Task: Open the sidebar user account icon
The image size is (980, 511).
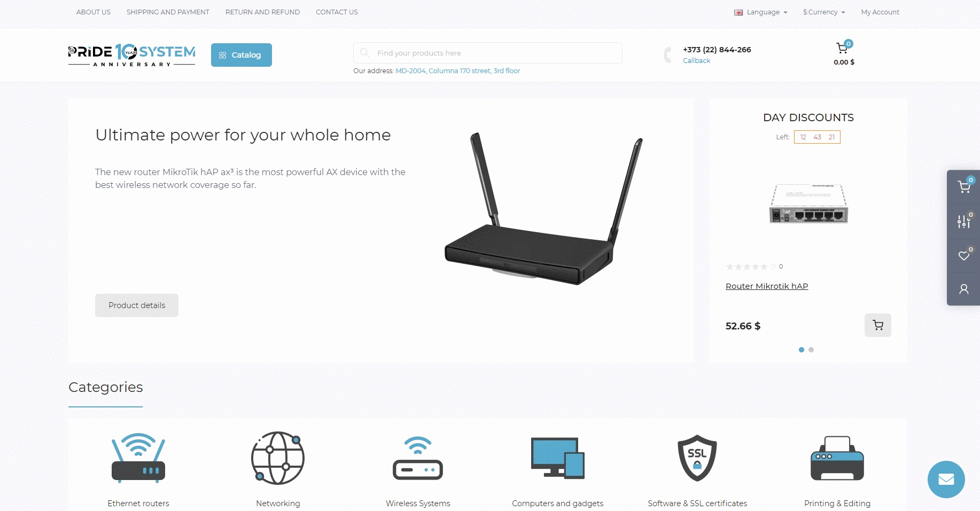Action: pyautogui.click(x=964, y=289)
